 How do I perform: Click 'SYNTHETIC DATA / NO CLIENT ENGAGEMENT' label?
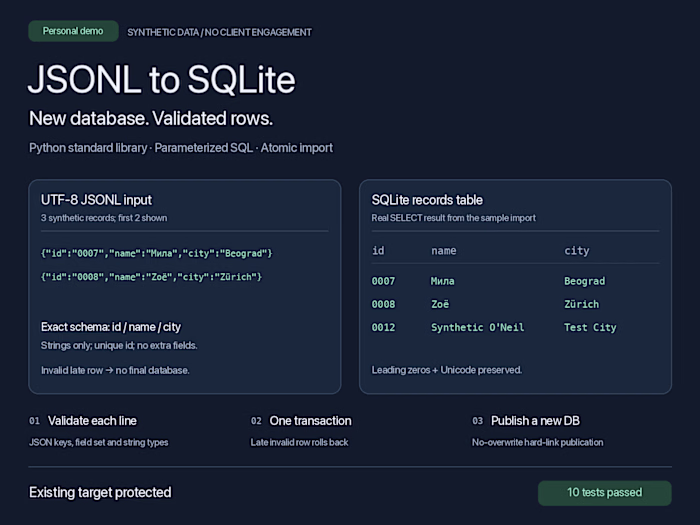220,33
